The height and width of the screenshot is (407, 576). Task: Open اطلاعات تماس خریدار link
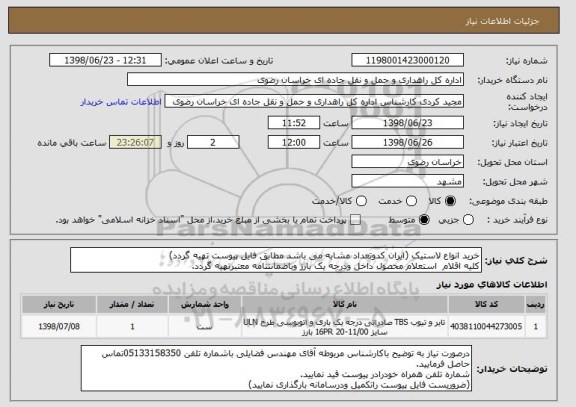click(x=121, y=102)
